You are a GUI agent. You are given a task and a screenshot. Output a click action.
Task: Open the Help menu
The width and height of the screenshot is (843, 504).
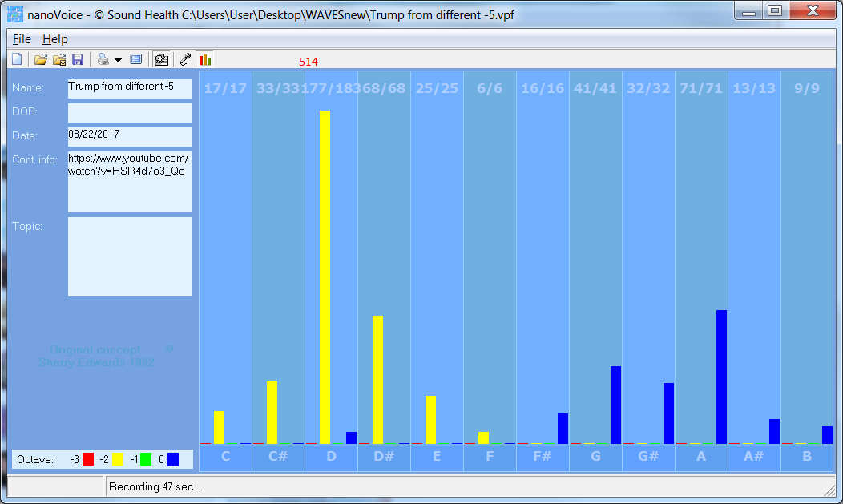(x=55, y=39)
